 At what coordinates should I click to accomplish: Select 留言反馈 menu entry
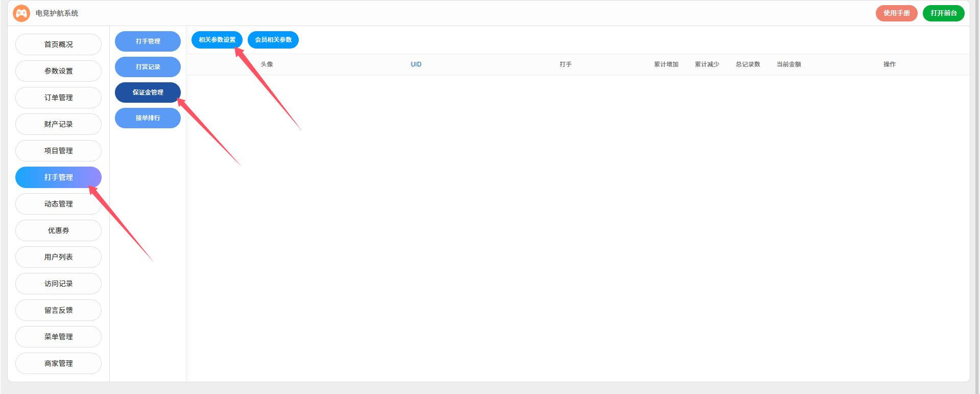pos(58,310)
